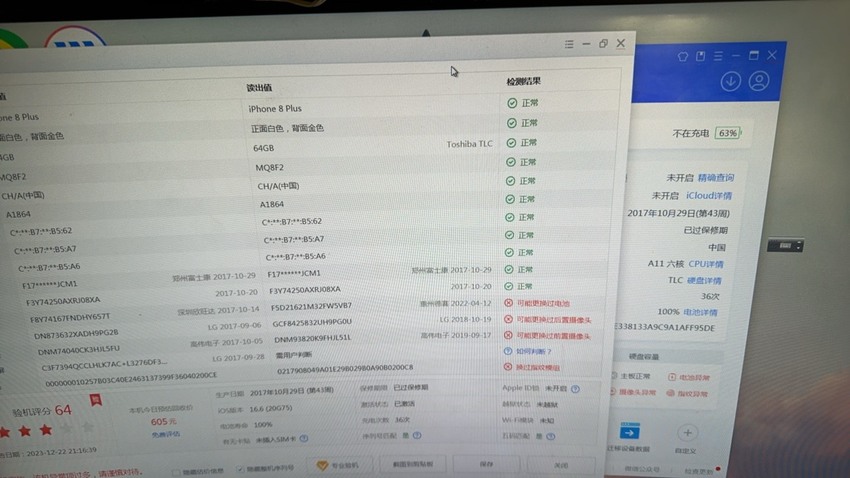850x478 pixels.
Task: Toggle the 隐藏估价信息 checkbox
Action: coord(176,472)
